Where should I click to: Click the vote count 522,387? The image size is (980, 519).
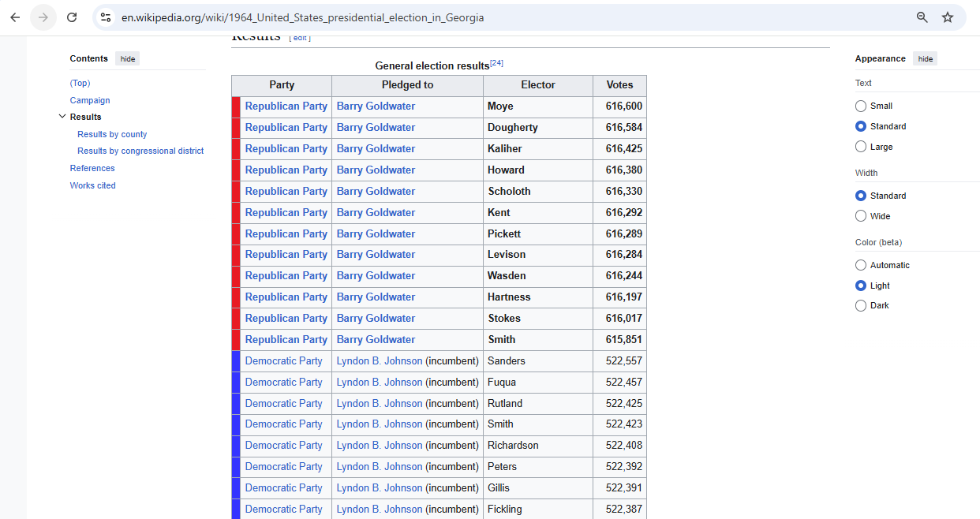tap(624, 509)
